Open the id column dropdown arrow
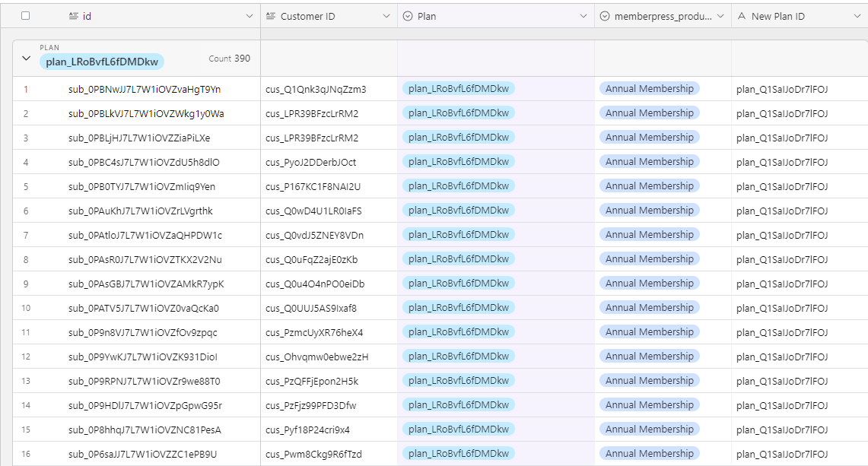The image size is (868, 466). click(250, 16)
